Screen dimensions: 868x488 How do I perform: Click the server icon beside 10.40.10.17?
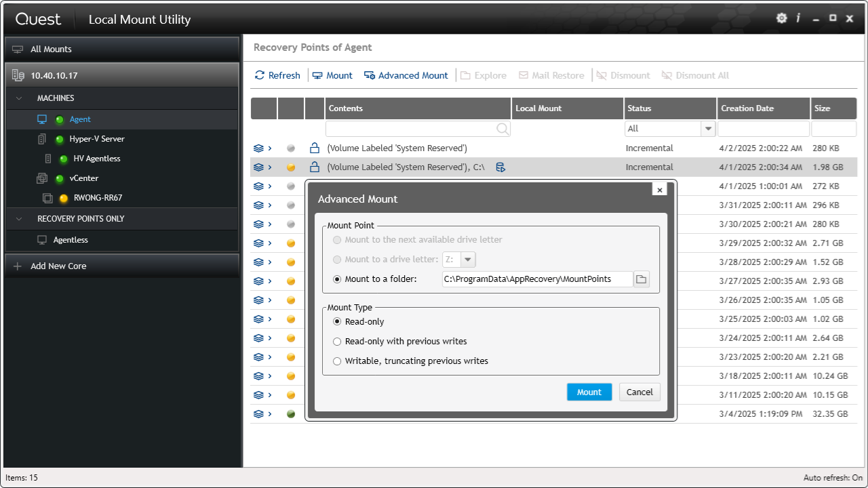(18, 75)
